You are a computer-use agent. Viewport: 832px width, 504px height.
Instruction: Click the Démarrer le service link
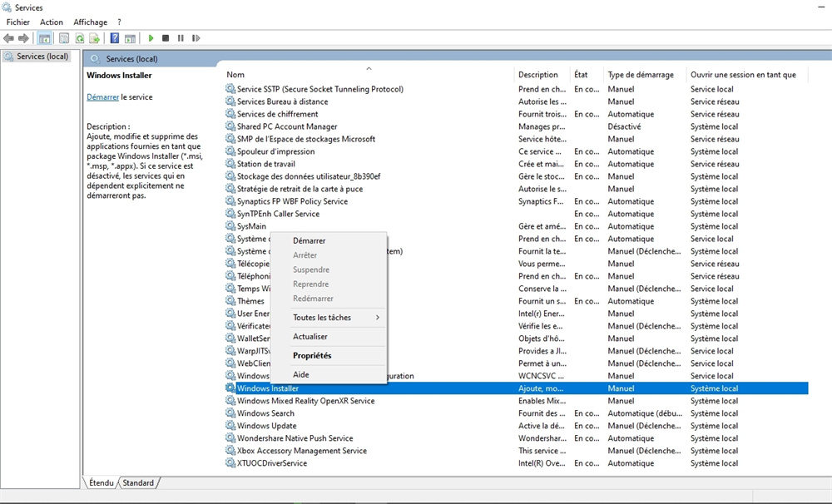102,97
